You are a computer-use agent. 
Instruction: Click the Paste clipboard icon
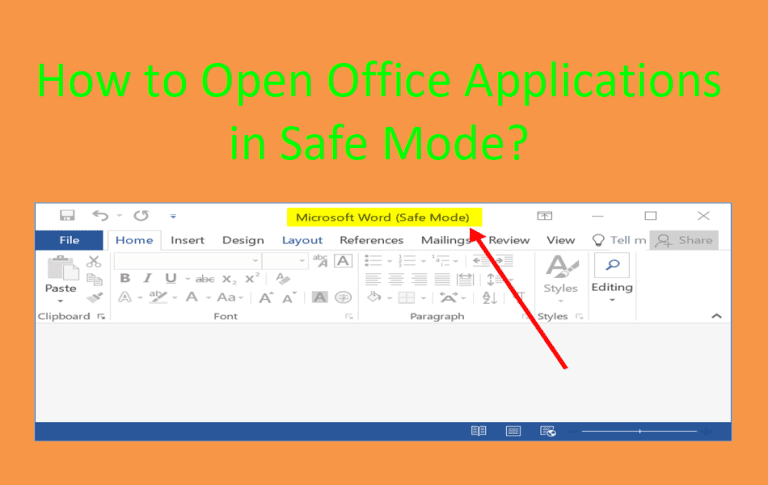[x=62, y=268]
